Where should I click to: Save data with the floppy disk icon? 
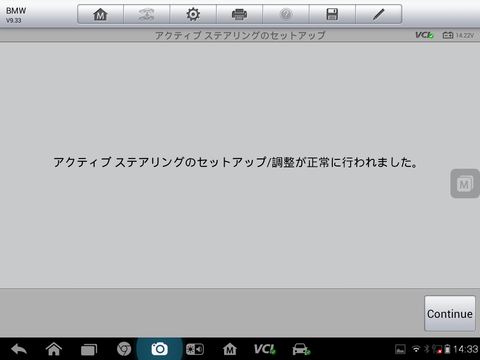332,14
